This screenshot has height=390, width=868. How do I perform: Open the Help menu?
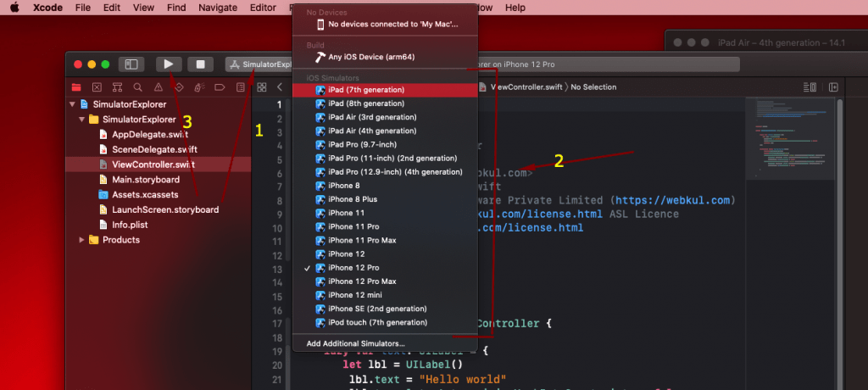(x=515, y=8)
